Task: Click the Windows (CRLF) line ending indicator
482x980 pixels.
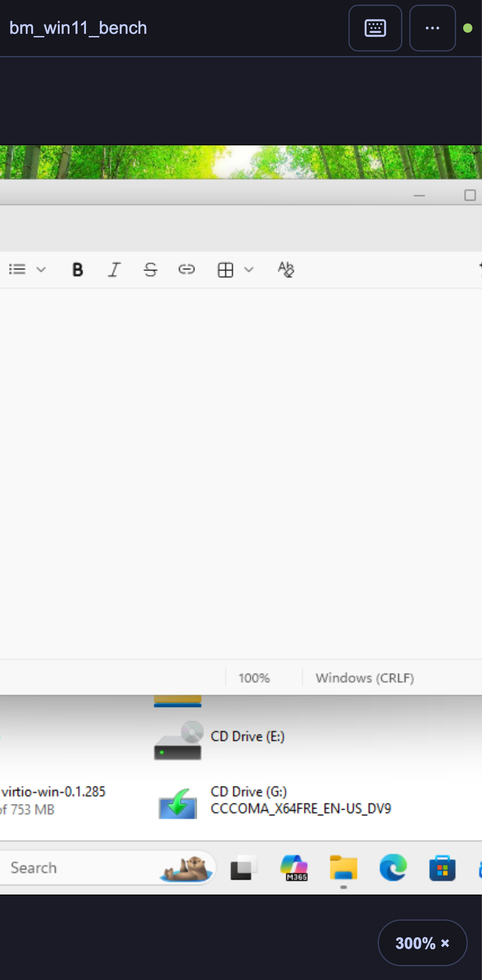Action: [365, 678]
